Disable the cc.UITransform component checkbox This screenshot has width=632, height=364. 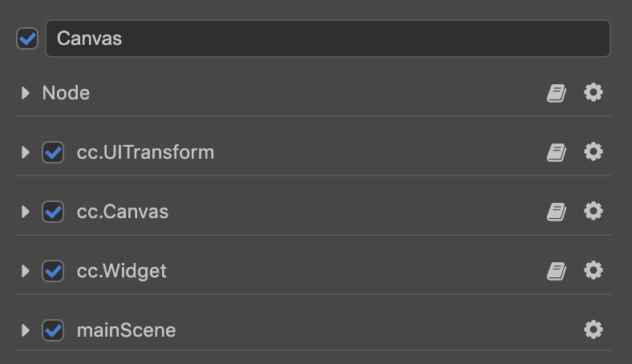[53, 152]
